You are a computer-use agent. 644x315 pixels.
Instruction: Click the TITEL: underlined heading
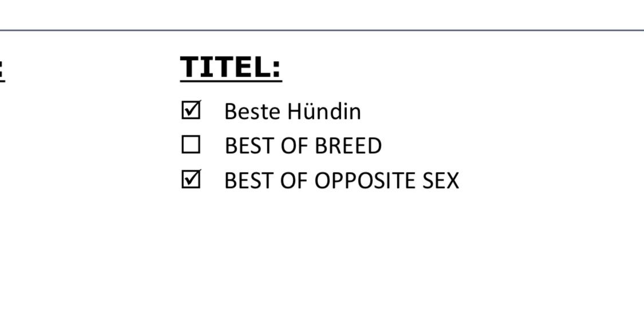coord(231,67)
